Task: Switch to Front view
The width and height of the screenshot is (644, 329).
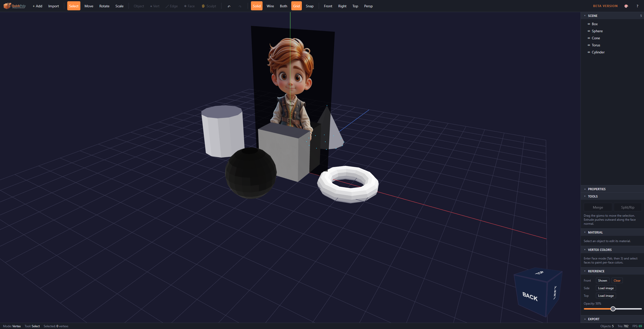Action: coord(328,6)
